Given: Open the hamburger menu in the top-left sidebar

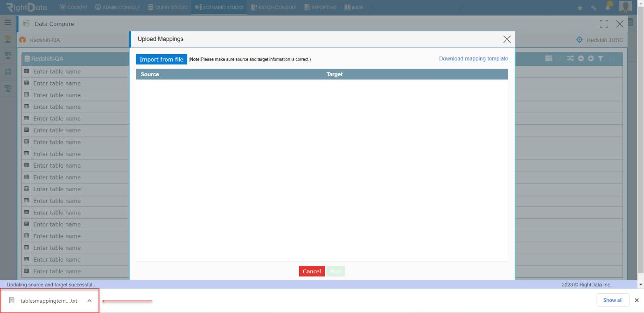Looking at the screenshot, I should [7, 21].
